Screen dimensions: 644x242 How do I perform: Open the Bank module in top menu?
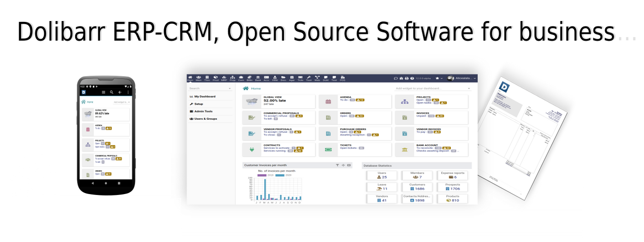pos(258,78)
